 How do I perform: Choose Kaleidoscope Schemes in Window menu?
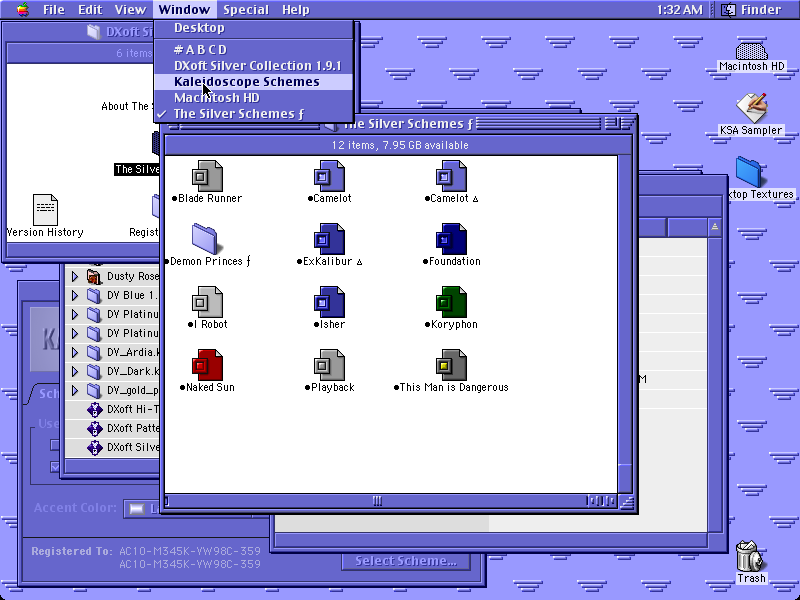click(x=253, y=82)
